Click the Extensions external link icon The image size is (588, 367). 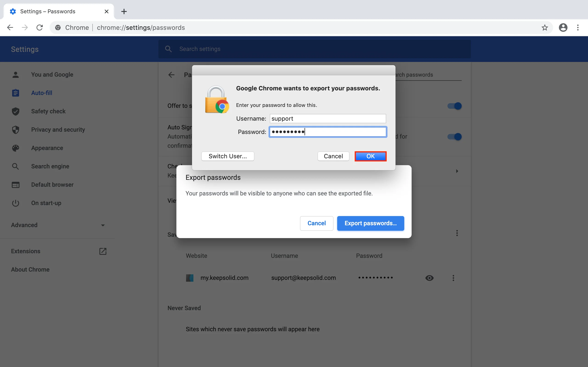point(103,251)
